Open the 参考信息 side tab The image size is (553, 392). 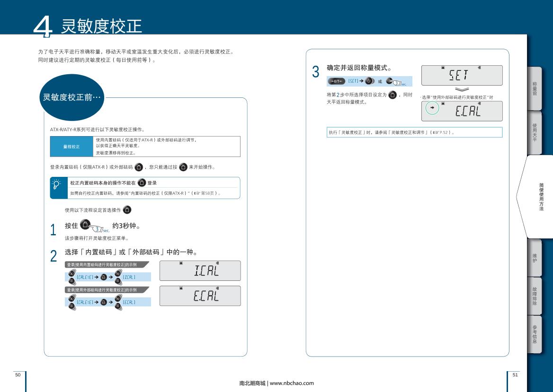535,334
